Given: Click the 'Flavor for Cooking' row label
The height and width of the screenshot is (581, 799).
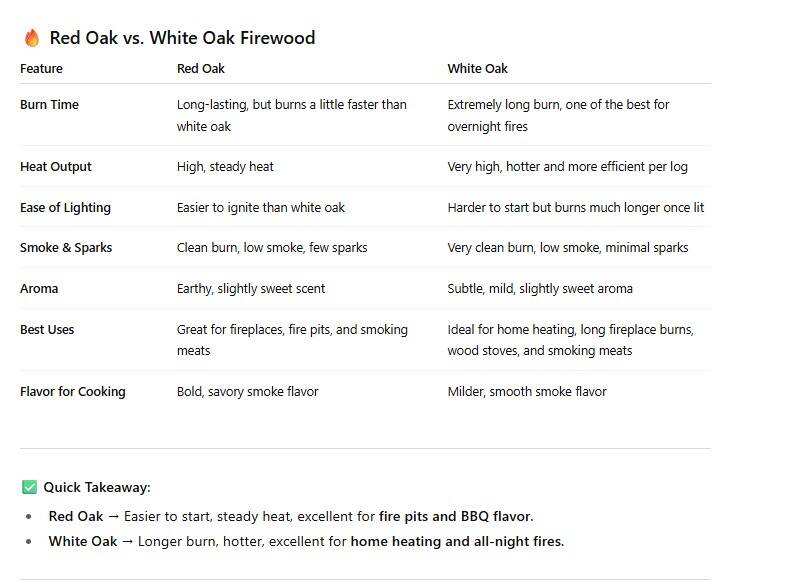Looking at the screenshot, I should (x=72, y=391).
